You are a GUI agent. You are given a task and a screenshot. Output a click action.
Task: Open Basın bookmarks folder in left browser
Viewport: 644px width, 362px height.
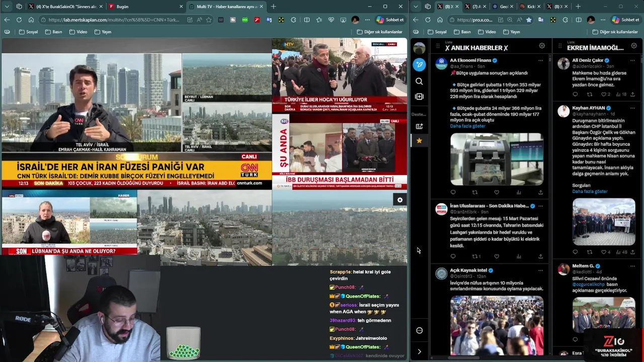(x=54, y=32)
